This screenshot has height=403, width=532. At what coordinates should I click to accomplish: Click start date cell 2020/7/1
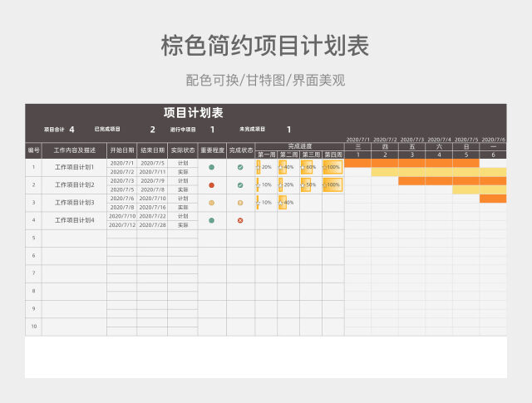(122, 163)
